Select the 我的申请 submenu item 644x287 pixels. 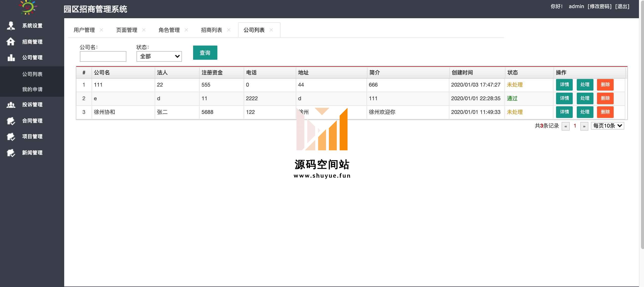click(x=32, y=89)
